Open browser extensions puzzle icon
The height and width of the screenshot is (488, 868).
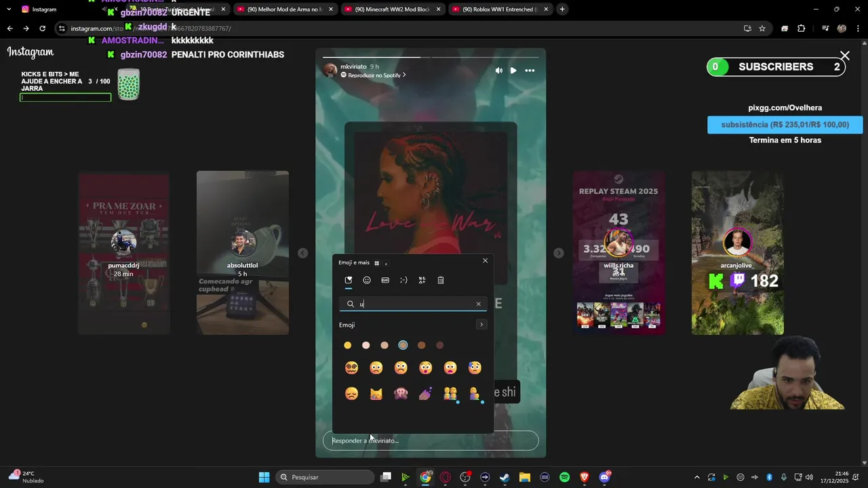coord(801,28)
